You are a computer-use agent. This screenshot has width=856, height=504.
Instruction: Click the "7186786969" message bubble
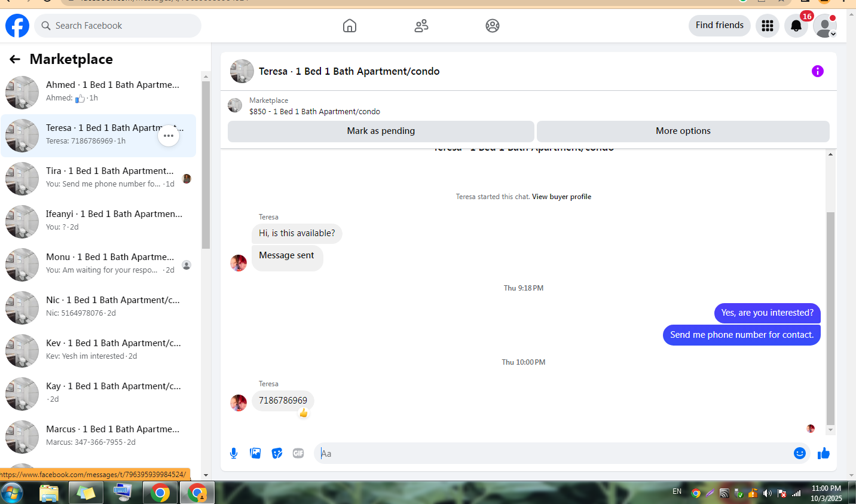click(283, 401)
